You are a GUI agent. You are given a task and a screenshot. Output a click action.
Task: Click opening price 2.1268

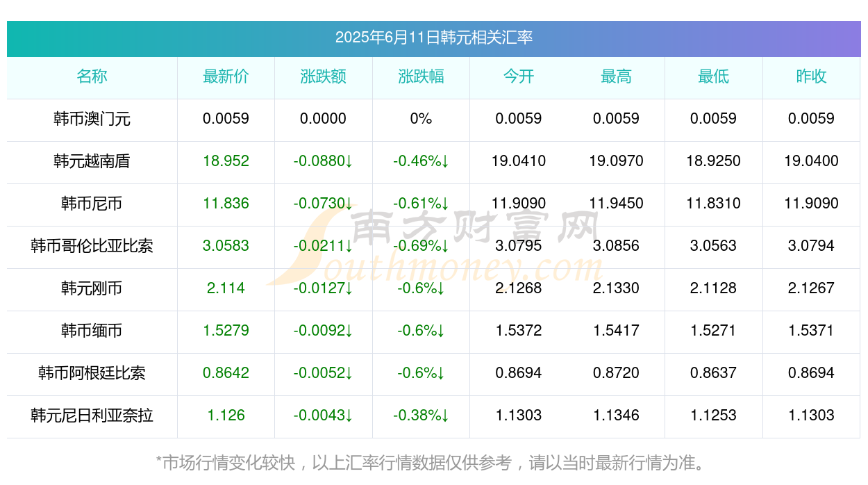[519, 288]
